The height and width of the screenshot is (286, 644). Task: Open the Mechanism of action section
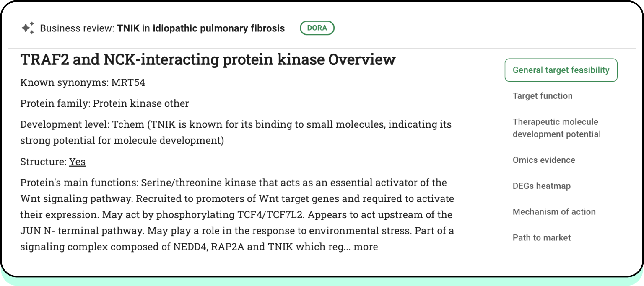554,212
